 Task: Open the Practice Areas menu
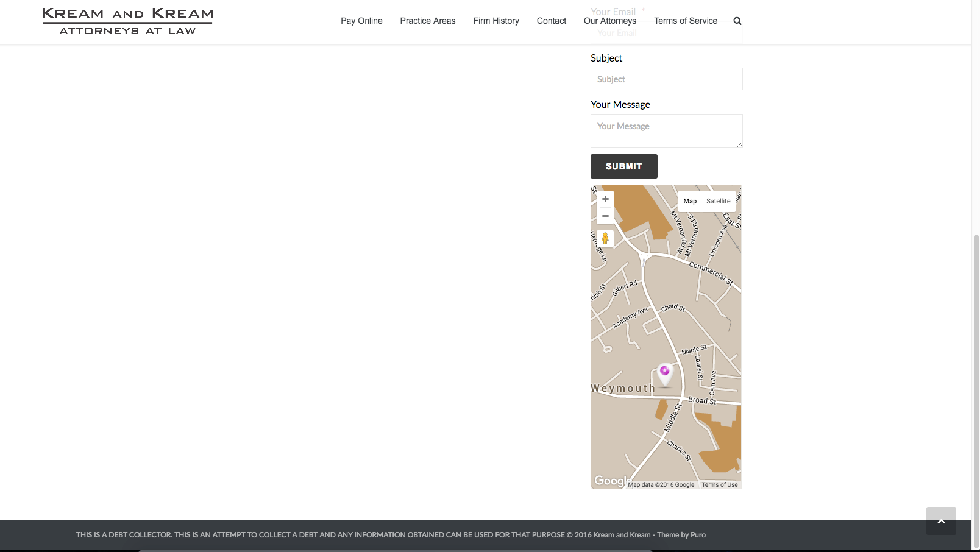pos(428,21)
